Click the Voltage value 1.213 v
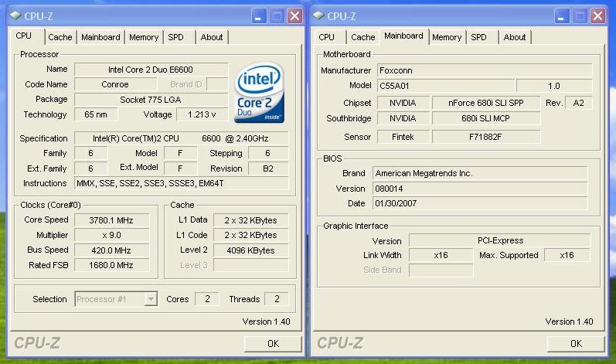 click(x=202, y=114)
